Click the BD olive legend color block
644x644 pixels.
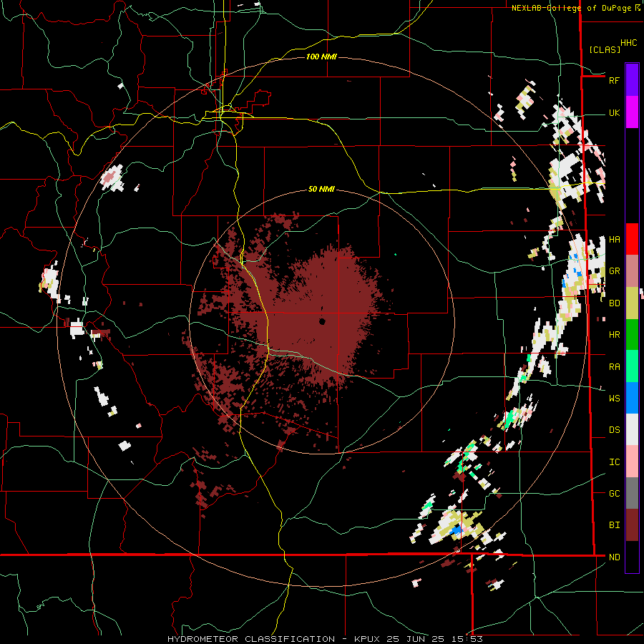632,303
